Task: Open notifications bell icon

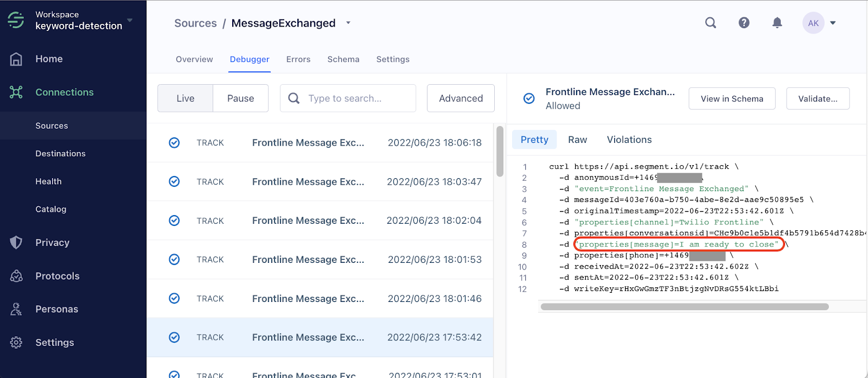Action: [x=777, y=23]
